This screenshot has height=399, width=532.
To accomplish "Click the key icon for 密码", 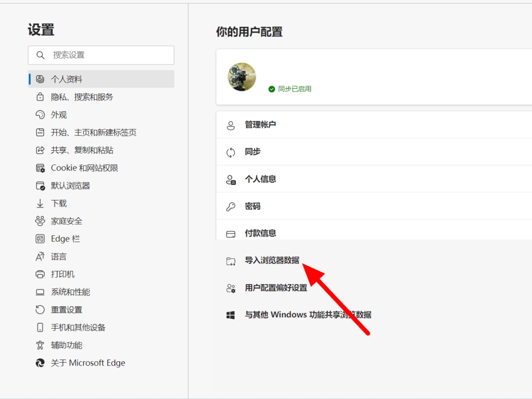I will click(x=231, y=206).
